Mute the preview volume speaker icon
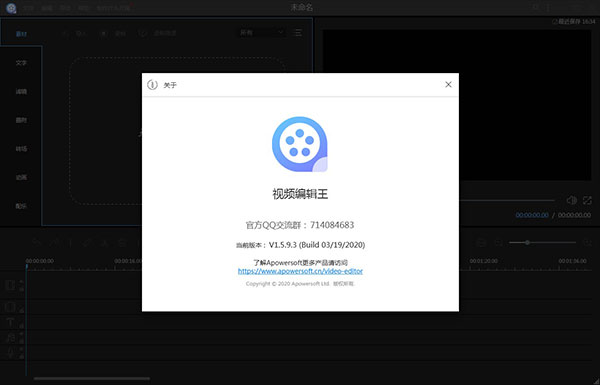This screenshot has width=600, height=385. (571, 200)
